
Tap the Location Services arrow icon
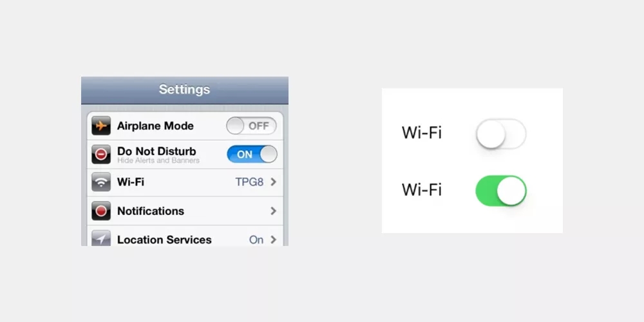point(101,238)
